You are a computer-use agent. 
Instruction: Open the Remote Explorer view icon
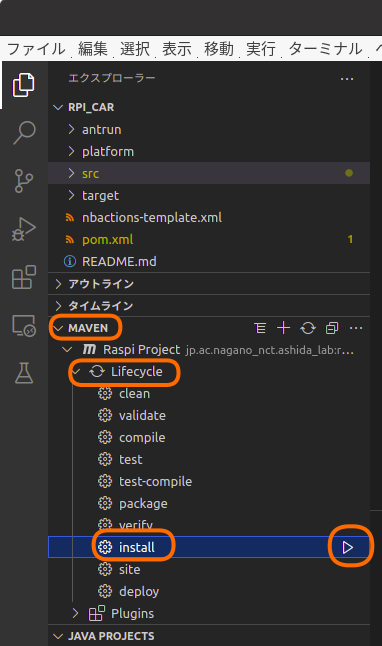pos(23,325)
